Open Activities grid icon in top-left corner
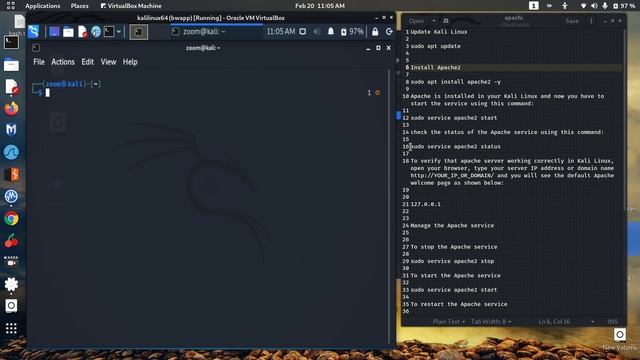Screen dimensions: 640x360 (x=11, y=5)
